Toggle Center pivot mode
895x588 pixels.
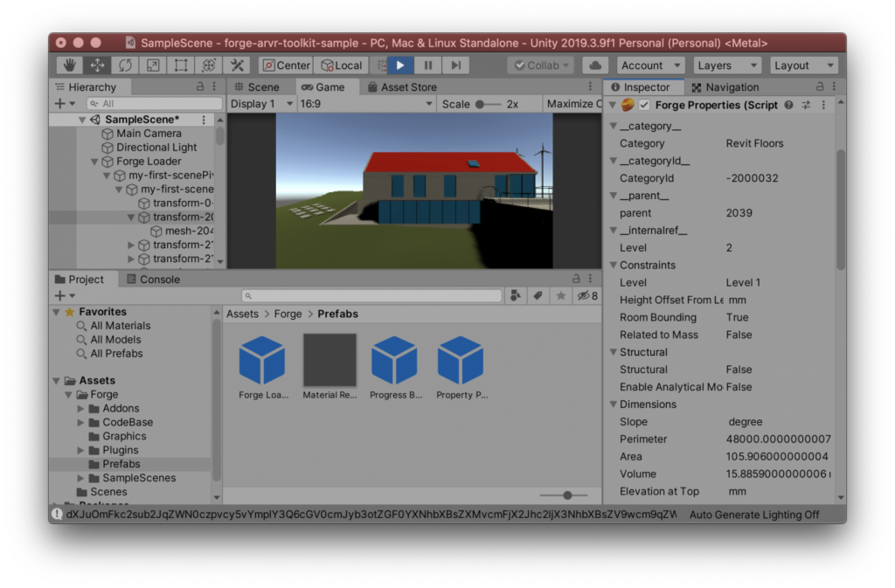point(285,65)
